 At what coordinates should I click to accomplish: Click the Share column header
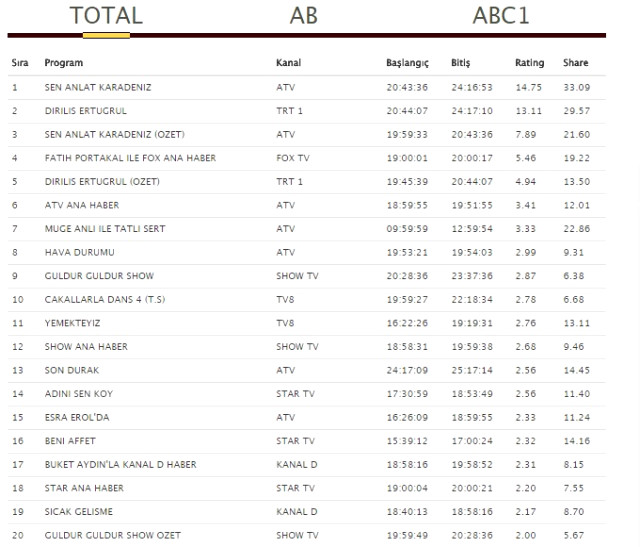[x=575, y=63]
